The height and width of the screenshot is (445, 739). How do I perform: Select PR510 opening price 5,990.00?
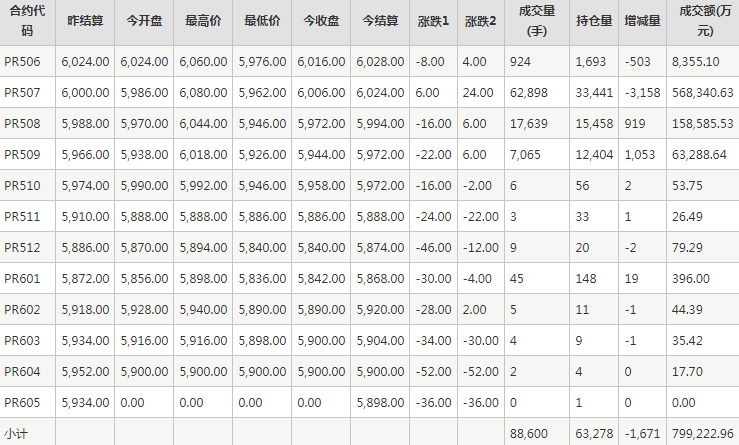click(x=144, y=186)
